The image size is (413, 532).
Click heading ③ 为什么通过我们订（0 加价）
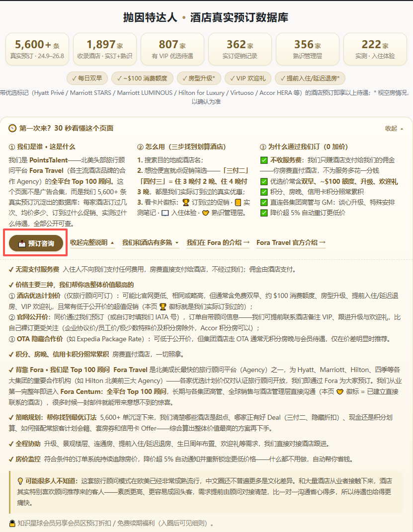(304, 147)
